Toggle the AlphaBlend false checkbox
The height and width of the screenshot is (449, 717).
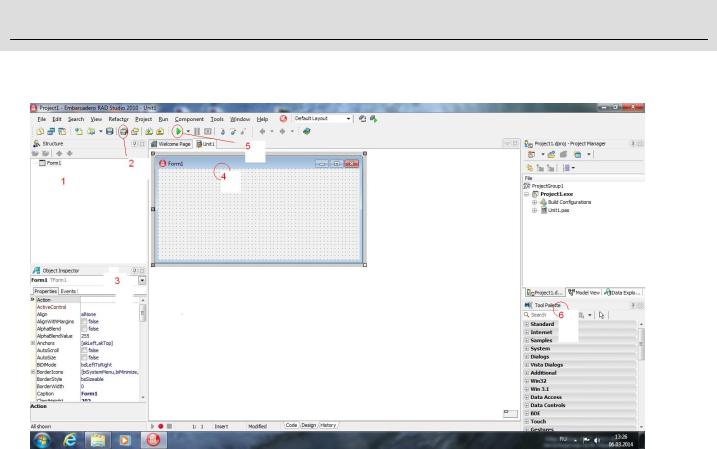pos(84,329)
